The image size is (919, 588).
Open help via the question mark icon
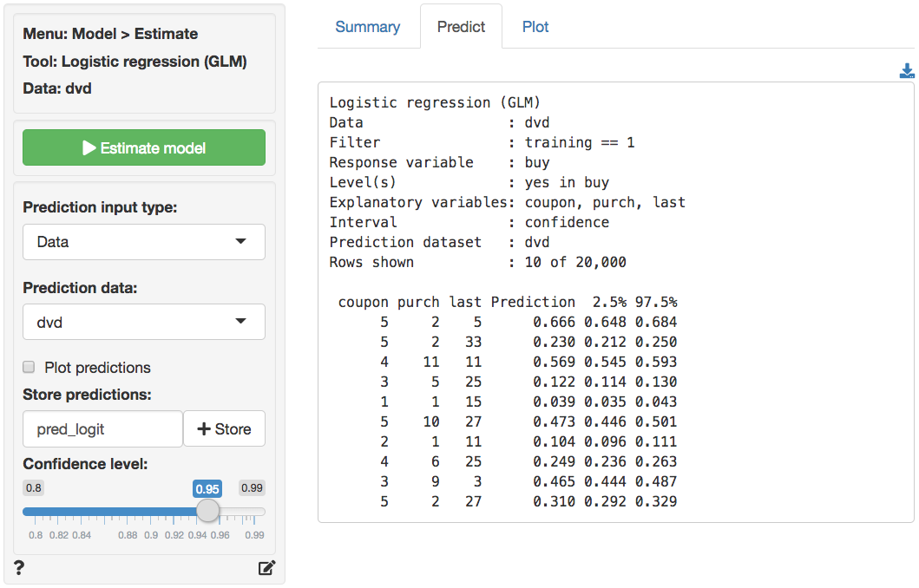(x=19, y=568)
